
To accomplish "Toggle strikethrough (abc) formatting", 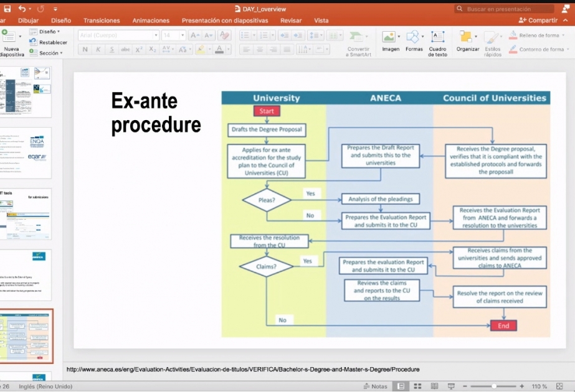I will coord(125,49).
